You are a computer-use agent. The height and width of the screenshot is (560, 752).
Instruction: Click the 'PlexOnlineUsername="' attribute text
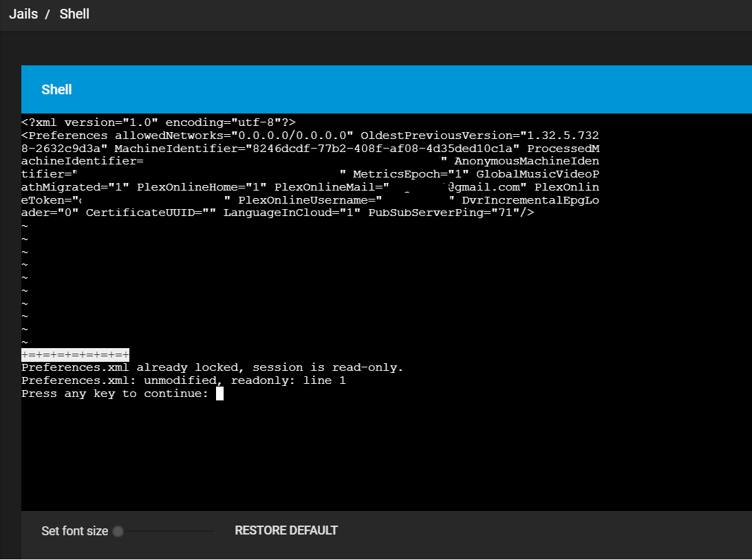point(310,200)
